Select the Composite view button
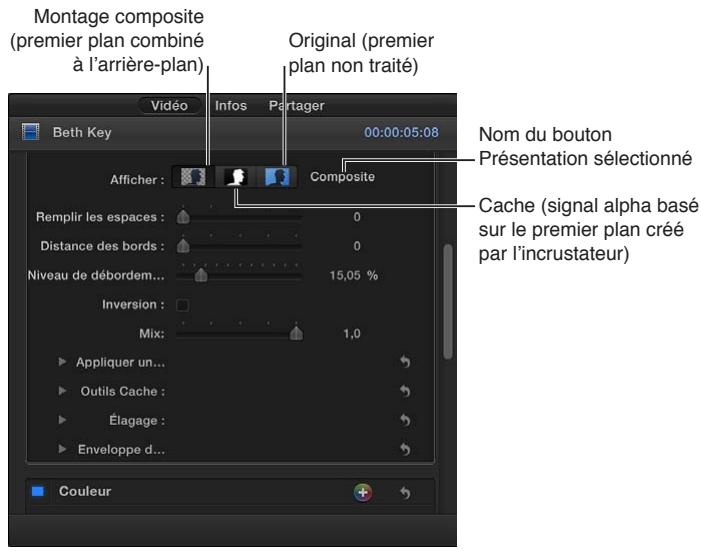This screenshot has width=701, height=551. coord(193,177)
